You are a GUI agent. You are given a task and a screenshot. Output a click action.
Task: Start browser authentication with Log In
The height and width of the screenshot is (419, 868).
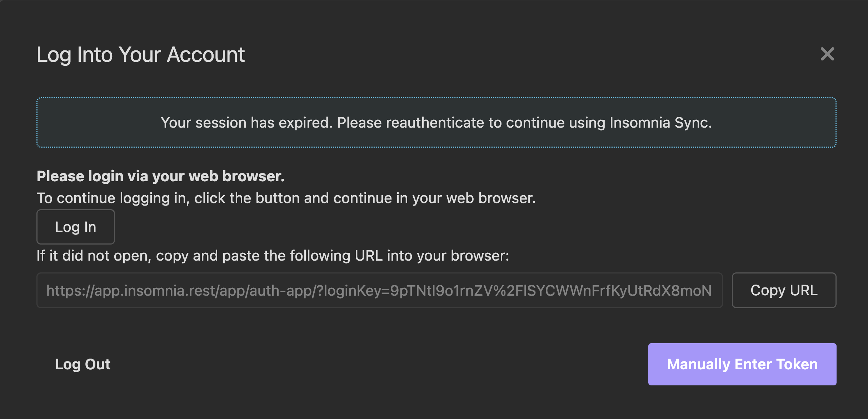(x=75, y=227)
